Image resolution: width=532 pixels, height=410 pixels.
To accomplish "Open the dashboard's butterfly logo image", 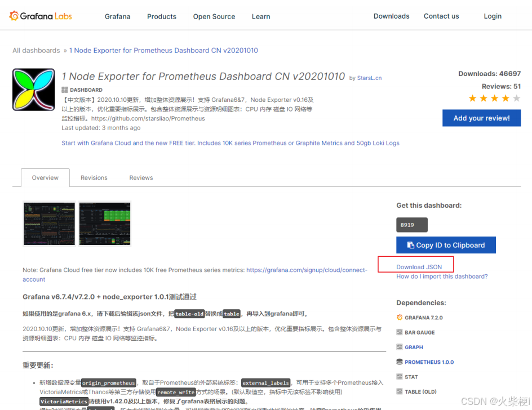I will click(34, 90).
